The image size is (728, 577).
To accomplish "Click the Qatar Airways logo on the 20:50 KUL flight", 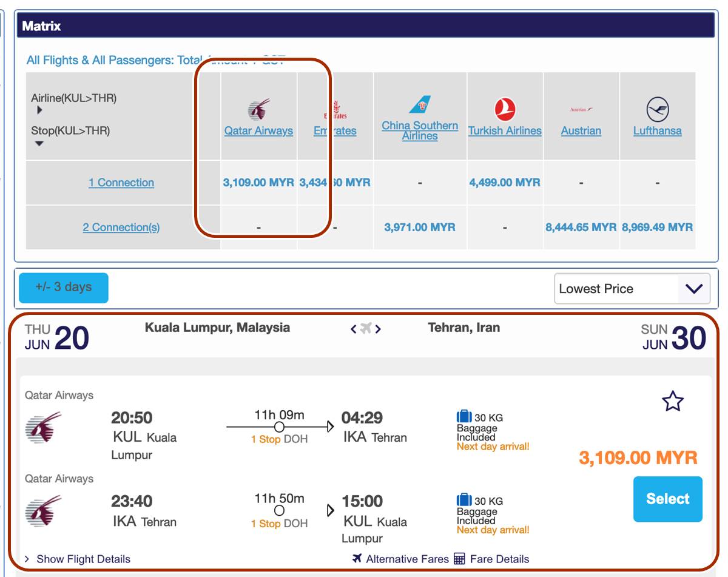I will pyautogui.click(x=43, y=427).
